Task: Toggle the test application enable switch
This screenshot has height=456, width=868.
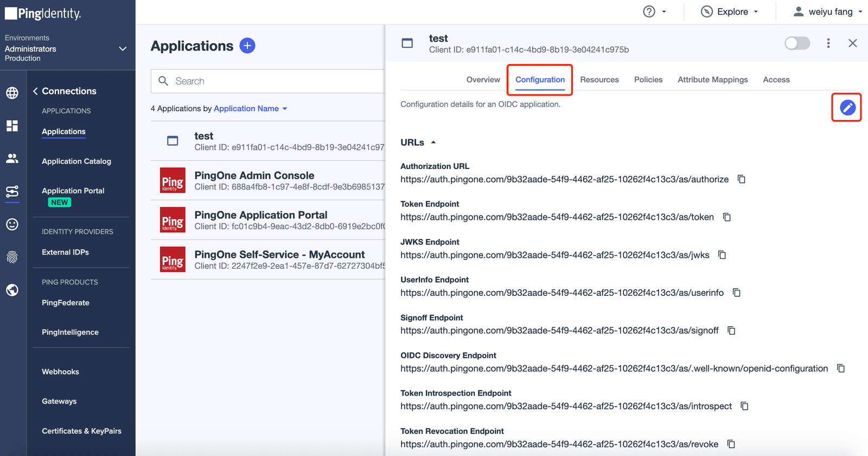Action: [797, 43]
